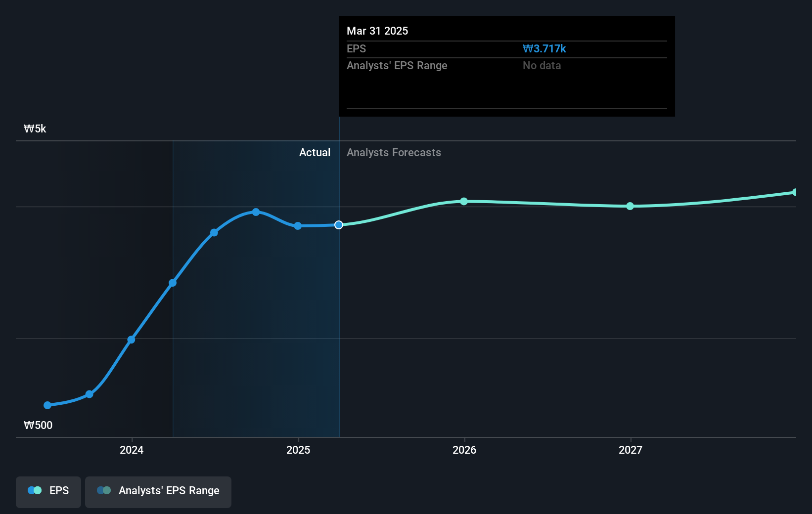Click the Analysts' EPS Range legend dot icon
Screen dimensions: 812x514
click(104, 490)
